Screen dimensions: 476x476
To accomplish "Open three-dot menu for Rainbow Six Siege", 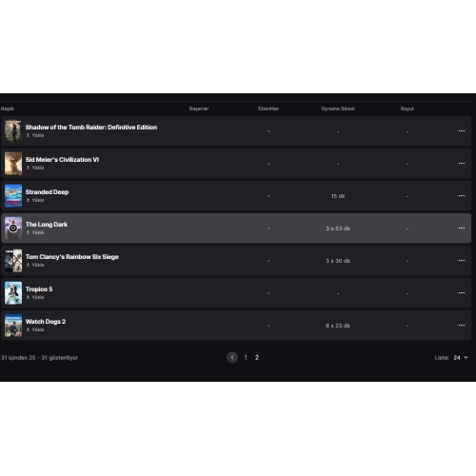I will click(x=462, y=261).
